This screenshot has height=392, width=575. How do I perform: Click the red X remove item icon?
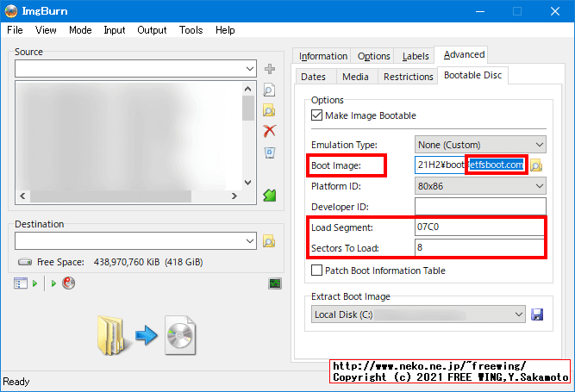(x=270, y=131)
